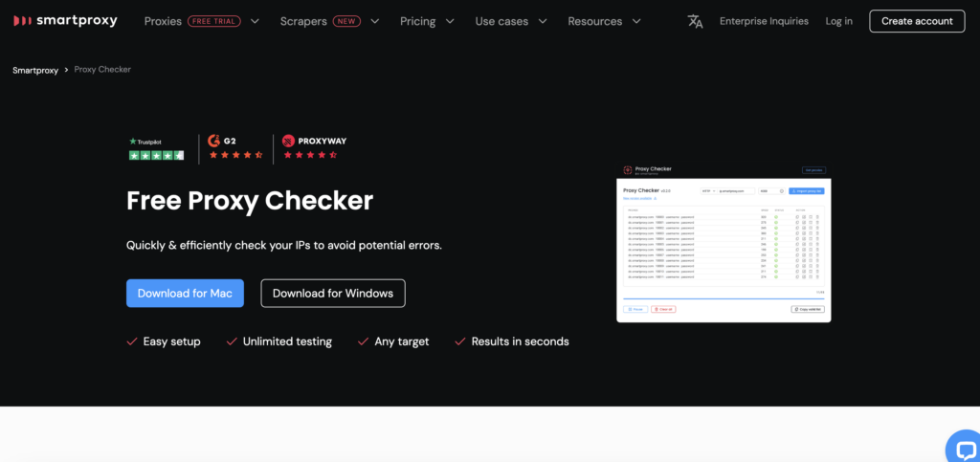This screenshot has height=462, width=980.
Task: Click the 'Results in seconds' feature text
Action: [520, 341]
